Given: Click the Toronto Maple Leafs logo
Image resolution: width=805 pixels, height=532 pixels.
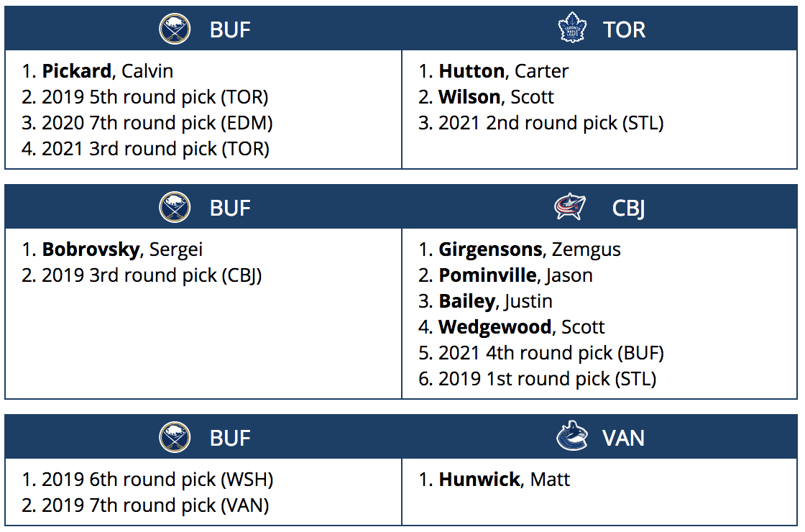Looking at the screenshot, I should coord(572,29).
